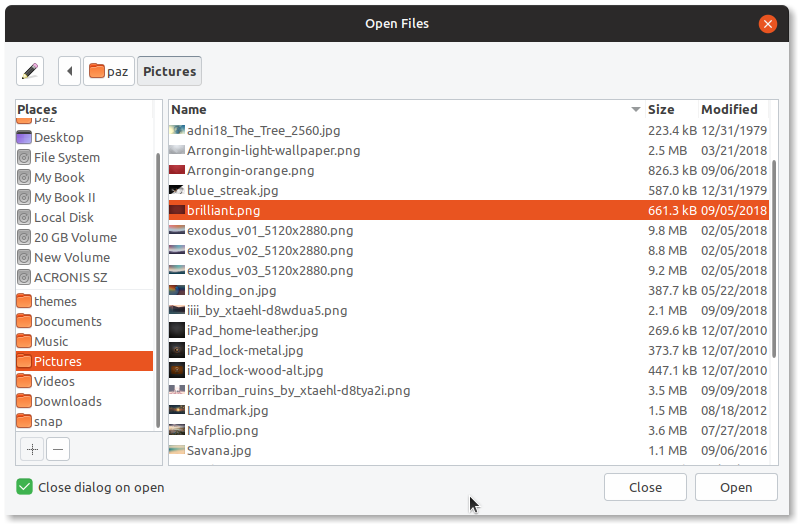Open snap bookmark folder

click(84, 421)
